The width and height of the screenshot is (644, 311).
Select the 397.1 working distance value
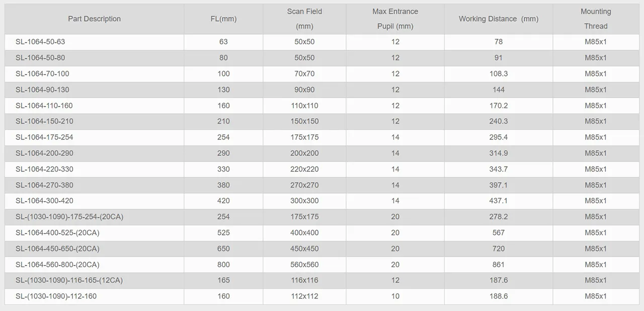coord(498,185)
